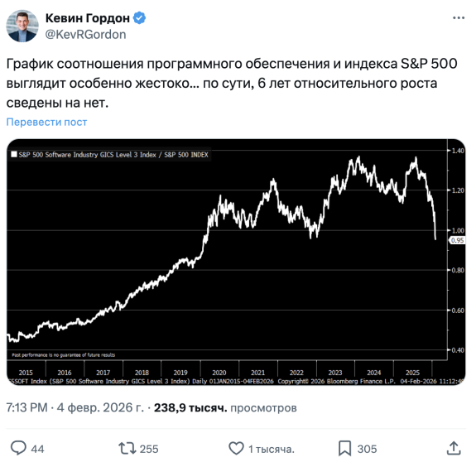
Task: Click the 0.95 value label on chart axis
Action: pos(457,240)
